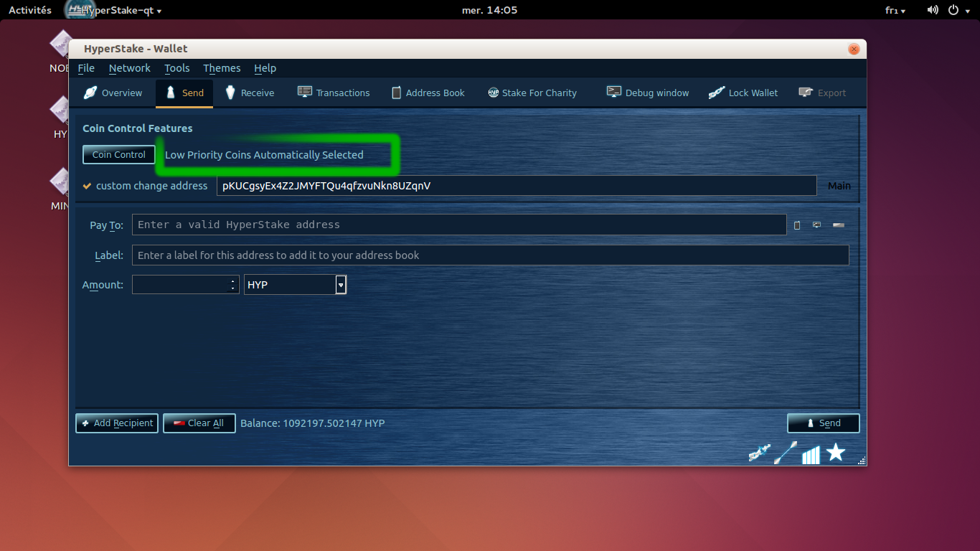This screenshot has width=980, height=551.
Task: Click into the Label field
Action: (490, 255)
